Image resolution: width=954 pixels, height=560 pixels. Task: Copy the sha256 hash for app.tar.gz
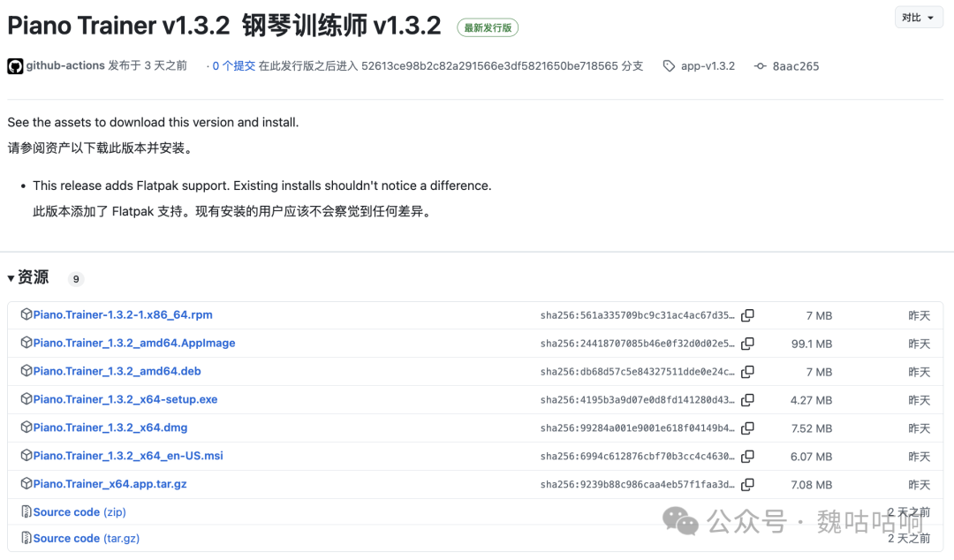(748, 485)
